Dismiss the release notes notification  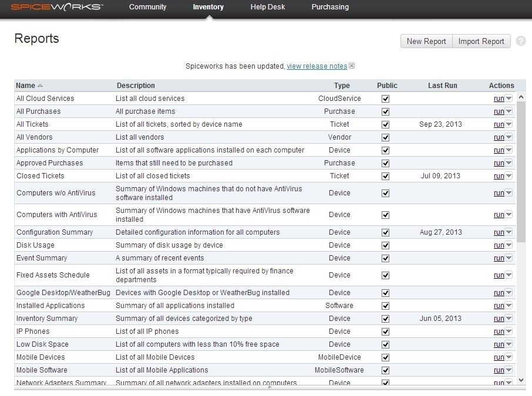[x=352, y=66]
